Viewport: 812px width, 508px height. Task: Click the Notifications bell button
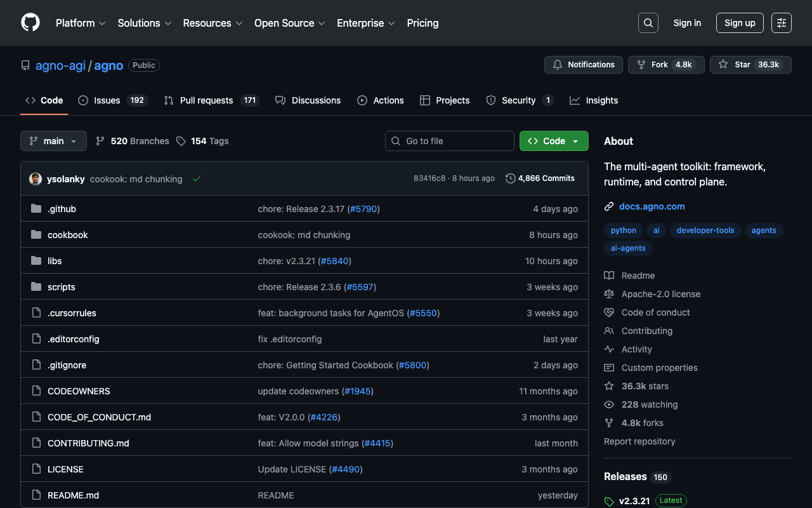tap(583, 65)
